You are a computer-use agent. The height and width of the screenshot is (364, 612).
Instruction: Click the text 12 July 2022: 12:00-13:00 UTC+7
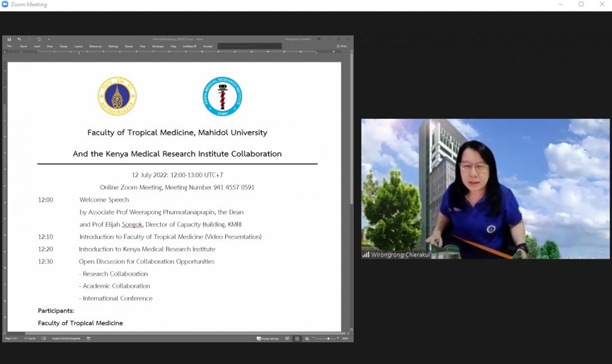coord(177,175)
